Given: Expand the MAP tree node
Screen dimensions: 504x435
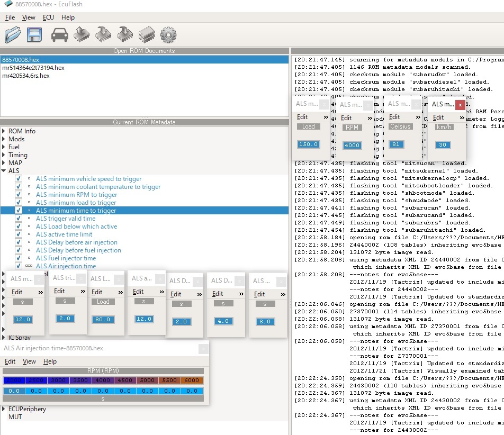Looking at the screenshot, I should coord(4,163).
